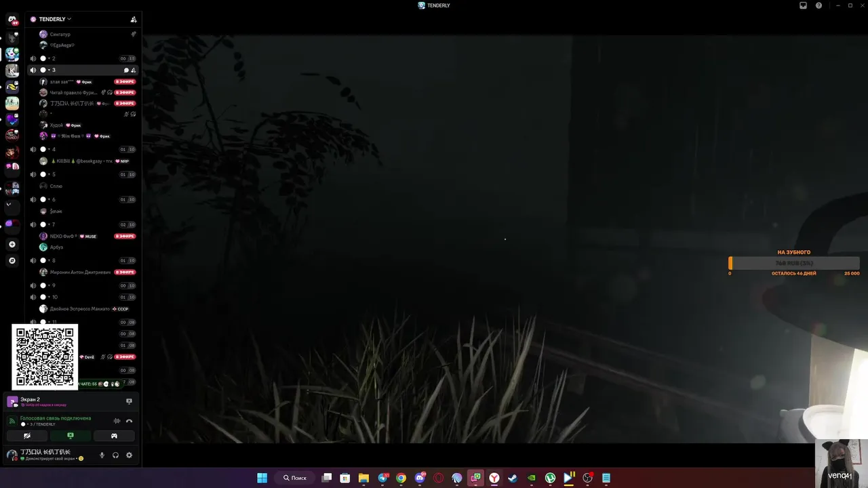
Task: Open Telegram from taskbar
Action: (382, 478)
